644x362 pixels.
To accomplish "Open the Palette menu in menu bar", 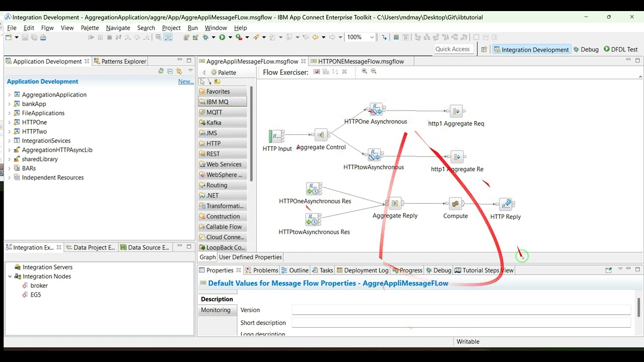I will tap(90, 28).
